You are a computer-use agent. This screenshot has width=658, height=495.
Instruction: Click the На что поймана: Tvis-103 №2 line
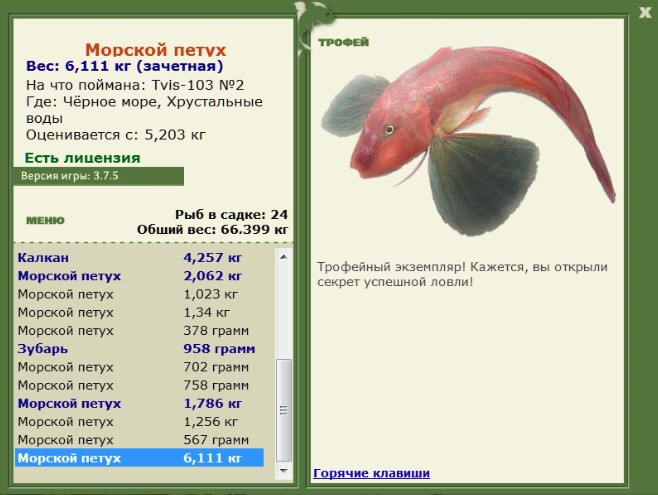(135, 85)
